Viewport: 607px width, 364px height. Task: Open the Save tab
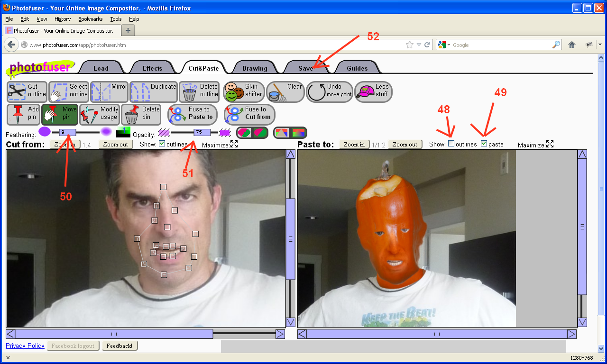306,68
